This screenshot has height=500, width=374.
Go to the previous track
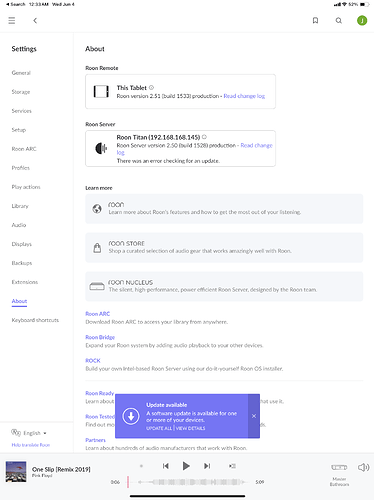click(x=166, y=466)
